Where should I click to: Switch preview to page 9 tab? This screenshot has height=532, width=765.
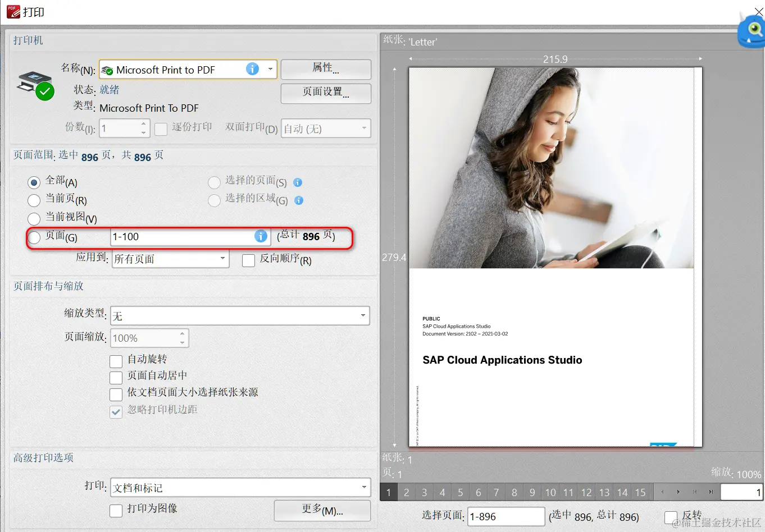[x=532, y=492]
